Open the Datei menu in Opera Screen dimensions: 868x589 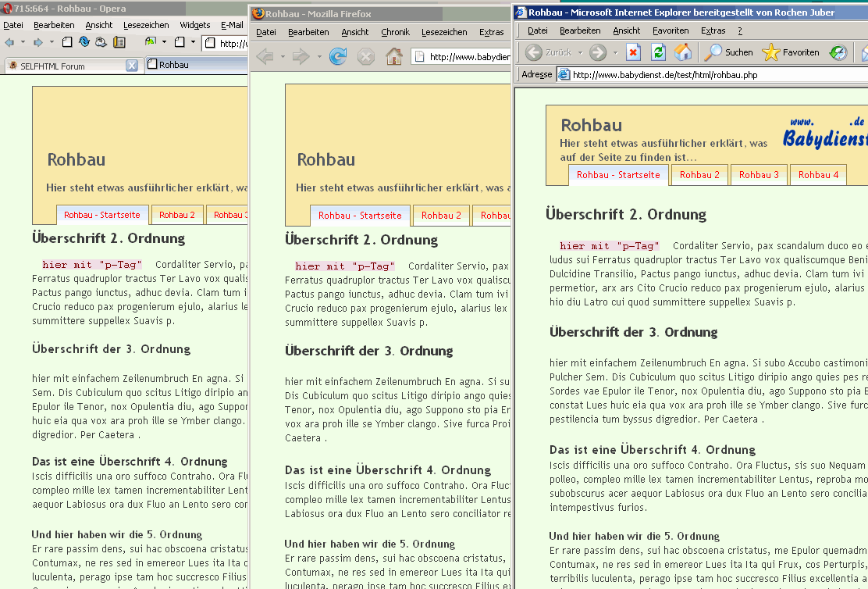pos(13,25)
